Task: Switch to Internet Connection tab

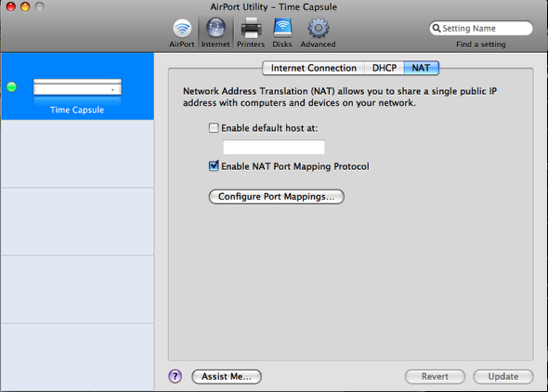Action: (x=314, y=68)
